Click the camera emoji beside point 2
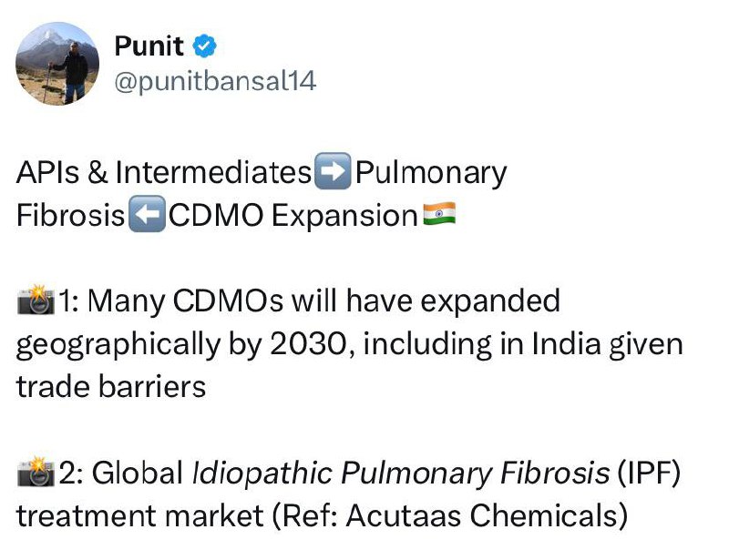Screen dimensions: 729x560 36,473
